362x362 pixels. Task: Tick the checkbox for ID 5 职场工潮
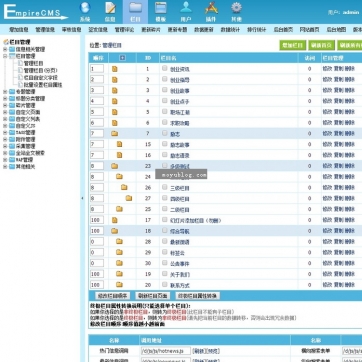coord(165,111)
